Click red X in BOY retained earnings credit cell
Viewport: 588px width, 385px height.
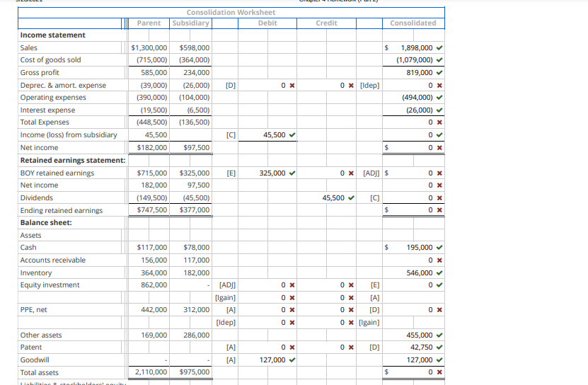tap(351, 173)
